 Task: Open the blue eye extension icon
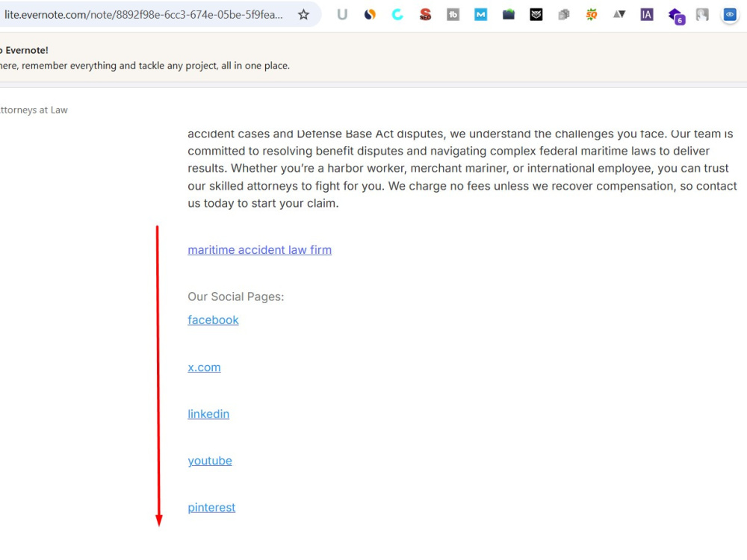(x=729, y=15)
